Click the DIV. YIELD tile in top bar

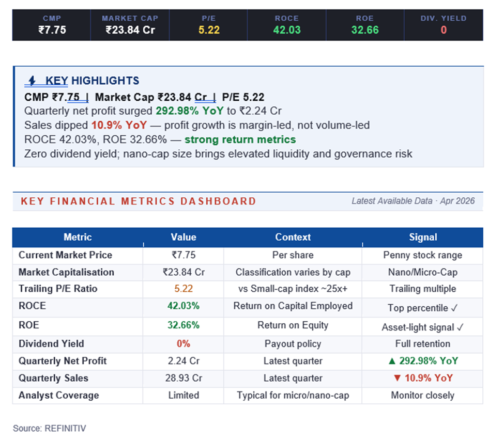(444, 25)
